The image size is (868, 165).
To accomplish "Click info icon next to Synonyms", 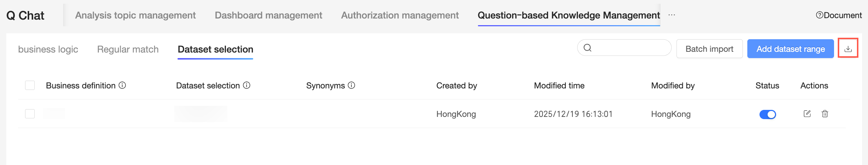I will 351,85.
